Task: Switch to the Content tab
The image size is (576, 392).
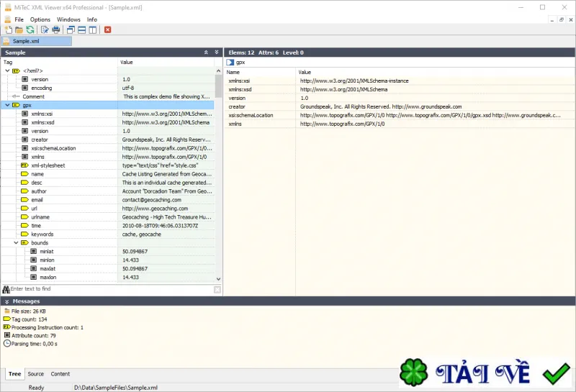Action: pos(60,373)
